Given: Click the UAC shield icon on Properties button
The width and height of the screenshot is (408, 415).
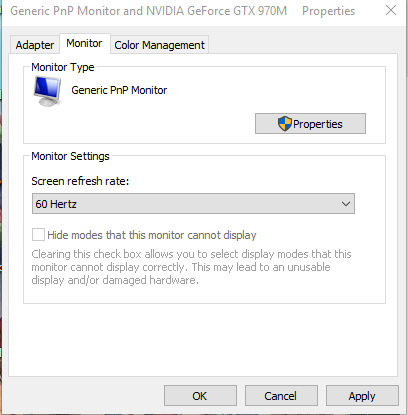Looking at the screenshot, I should [x=284, y=124].
